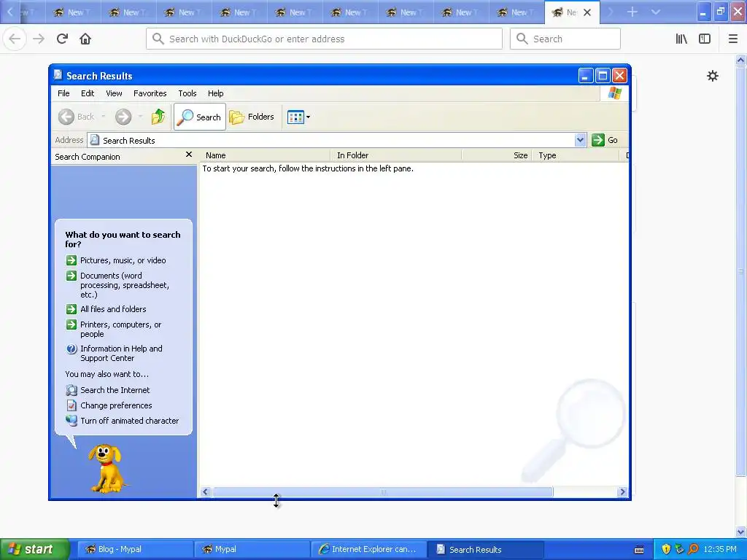Sort results by In Folder column header
The width and height of the screenshot is (747, 560).
pyautogui.click(x=396, y=155)
